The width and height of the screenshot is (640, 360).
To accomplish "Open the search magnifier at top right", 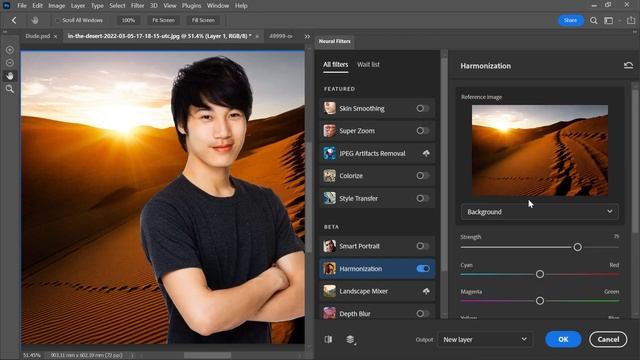I will 593,20.
